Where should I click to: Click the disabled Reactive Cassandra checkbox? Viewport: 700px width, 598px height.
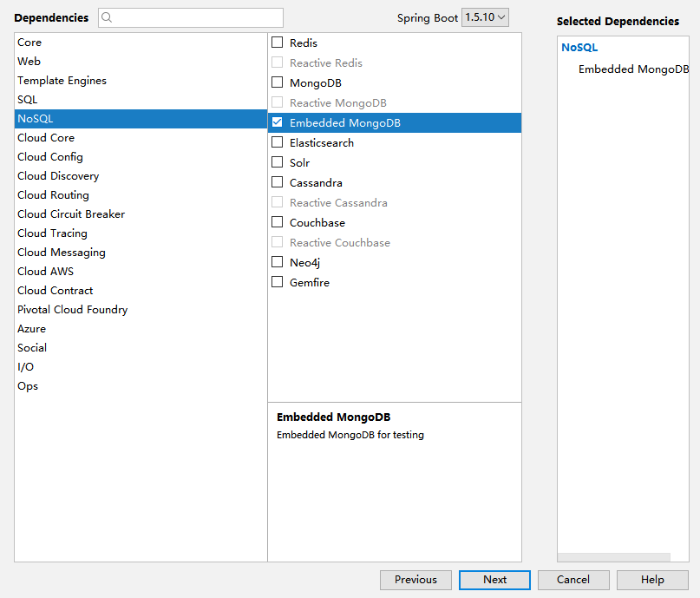pyautogui.click(x=278, y=202)
